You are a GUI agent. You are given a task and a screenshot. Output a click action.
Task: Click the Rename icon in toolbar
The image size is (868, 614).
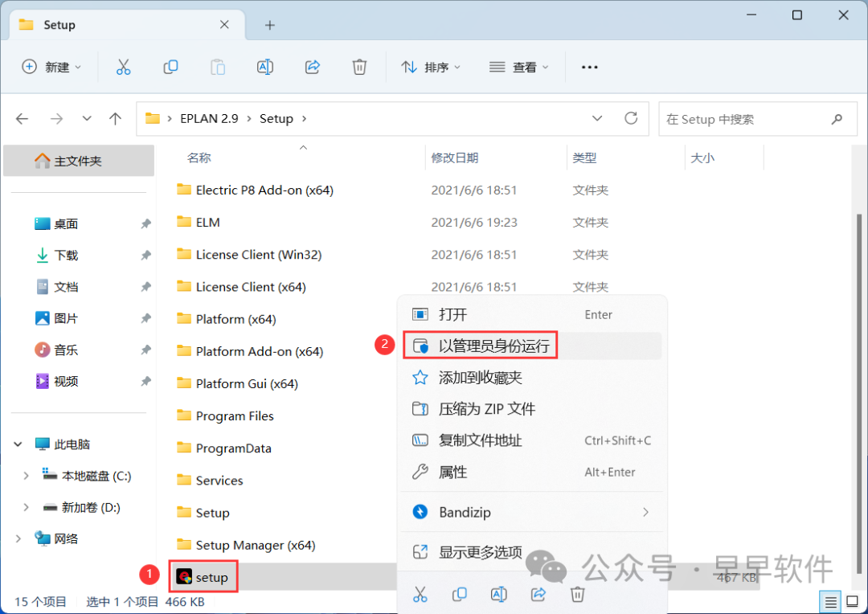click(264, 68)
